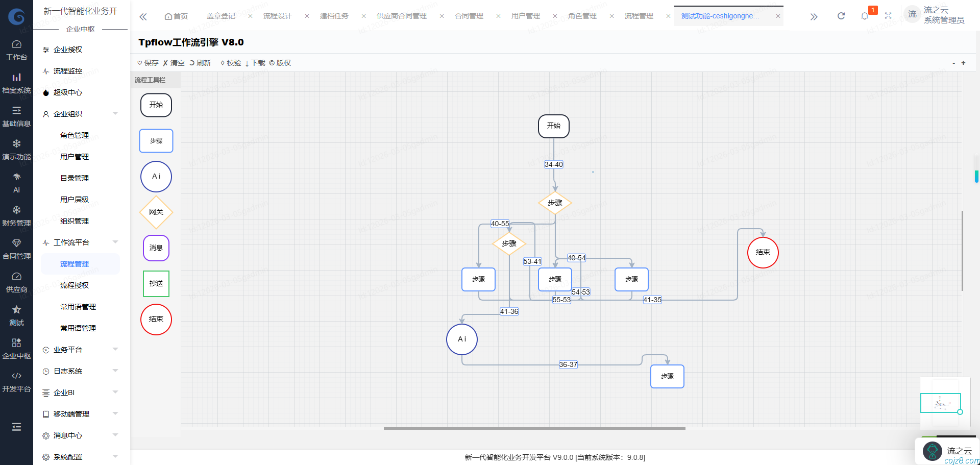980x465 pixels.
Task: Click the refresh page icon in the header
Action: point(841,16)
